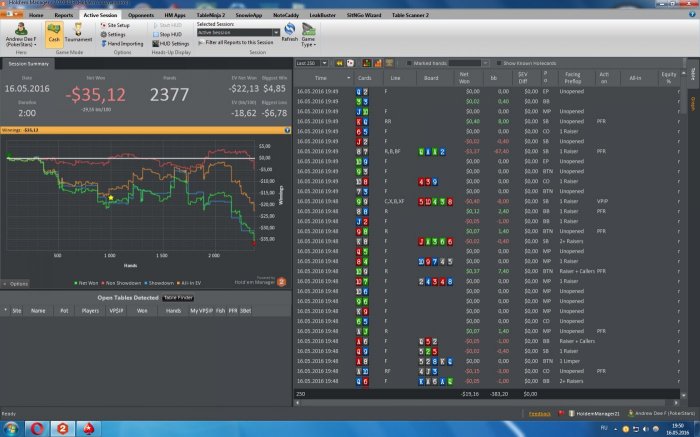
Task: Click the Net Won legend color marker
Action: [77, 284]
